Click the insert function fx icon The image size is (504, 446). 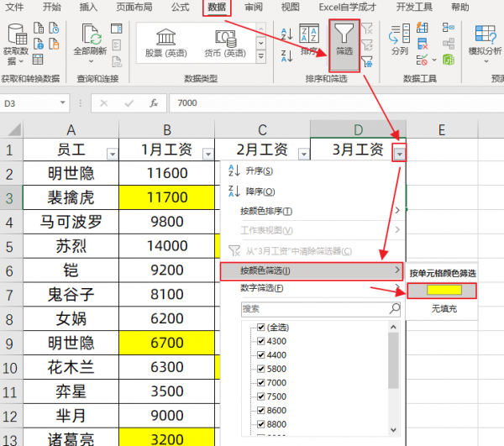pos(154,103)
